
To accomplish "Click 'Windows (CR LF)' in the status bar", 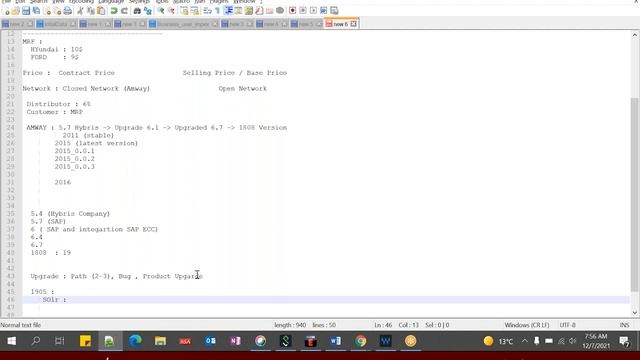I will coord(527,325).
